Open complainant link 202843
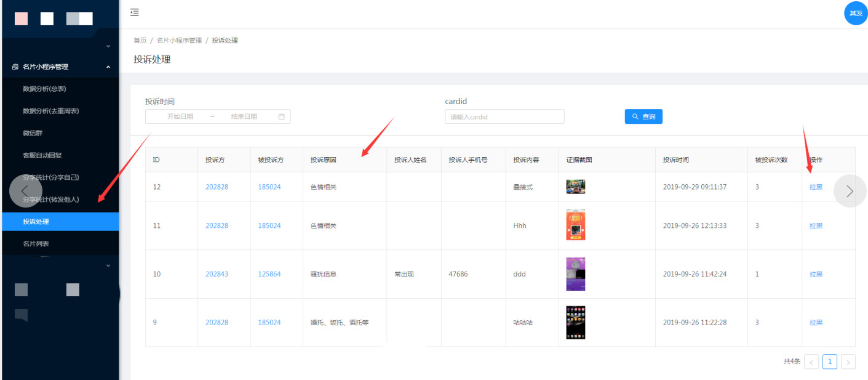The width and height of the screenshot is (868, 380). [217, 274]
